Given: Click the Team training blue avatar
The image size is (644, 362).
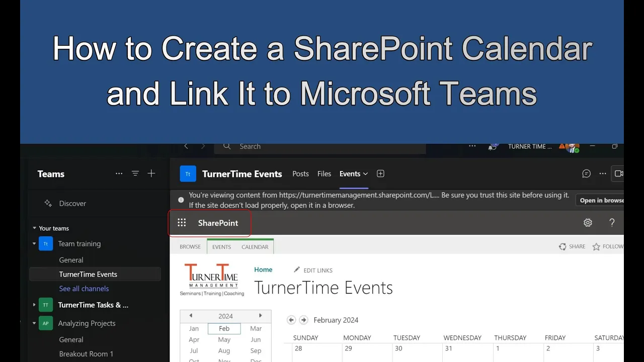Looking at the screenshot, I should point(46,244).
